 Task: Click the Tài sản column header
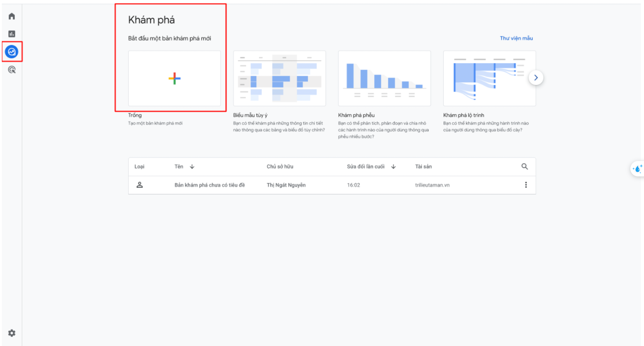coord(423,166)
